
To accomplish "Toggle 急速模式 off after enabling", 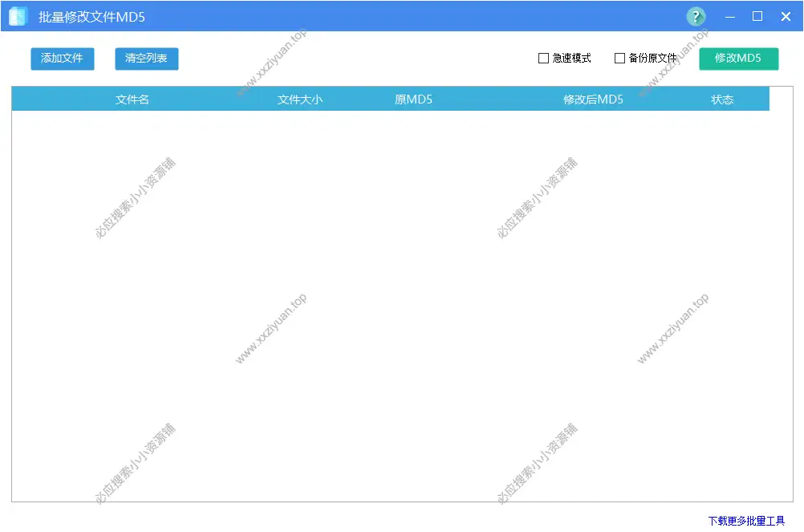I will click(x=542, y=58).
